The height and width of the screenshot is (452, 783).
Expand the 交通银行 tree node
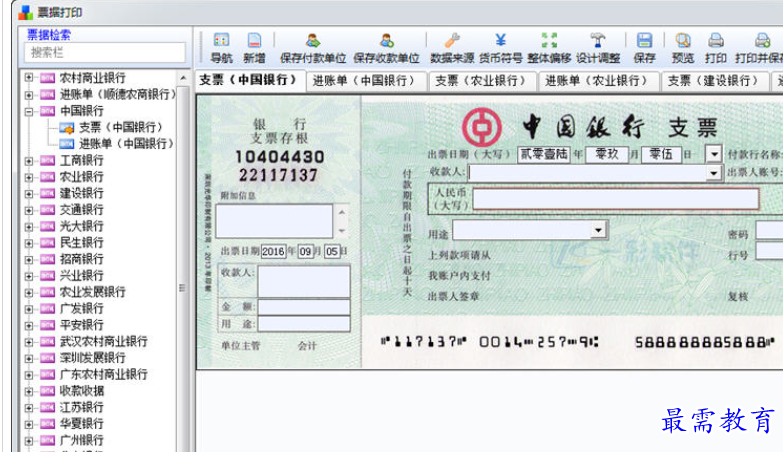pos(29,210)
